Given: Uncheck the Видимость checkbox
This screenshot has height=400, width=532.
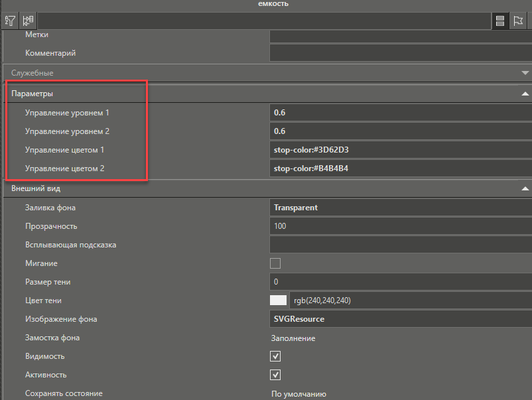Looking at the screenshot, I should [275, 356].
